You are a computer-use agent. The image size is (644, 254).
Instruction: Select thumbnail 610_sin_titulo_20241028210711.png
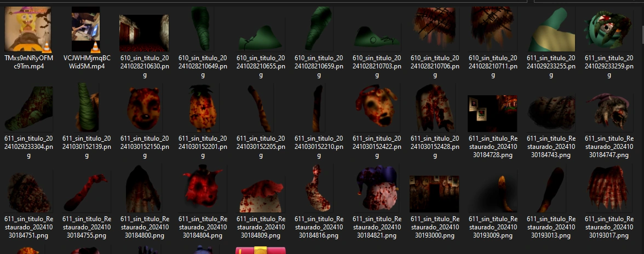tap(493, 29)
